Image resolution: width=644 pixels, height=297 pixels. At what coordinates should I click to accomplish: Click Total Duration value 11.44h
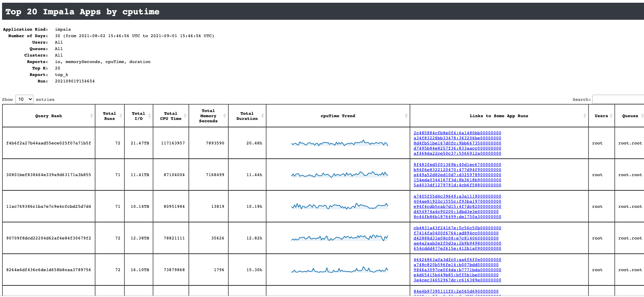click(255, 175)
